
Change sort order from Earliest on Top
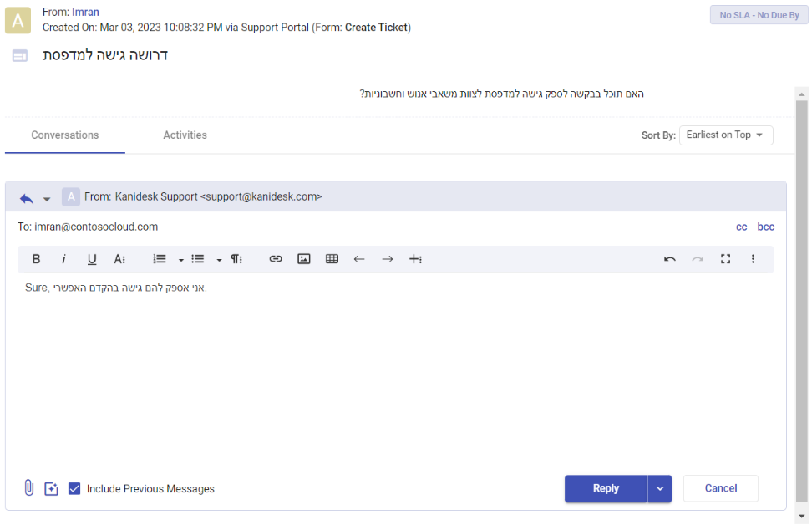(726, 135)
